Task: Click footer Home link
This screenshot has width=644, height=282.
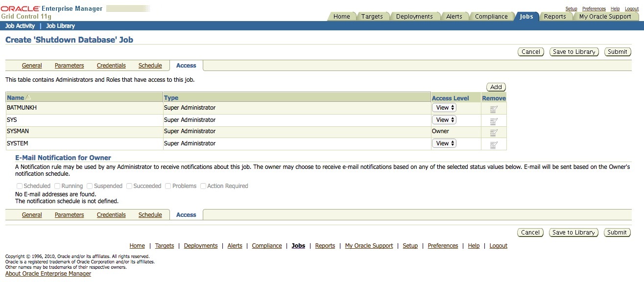Action: pos(137,246)
